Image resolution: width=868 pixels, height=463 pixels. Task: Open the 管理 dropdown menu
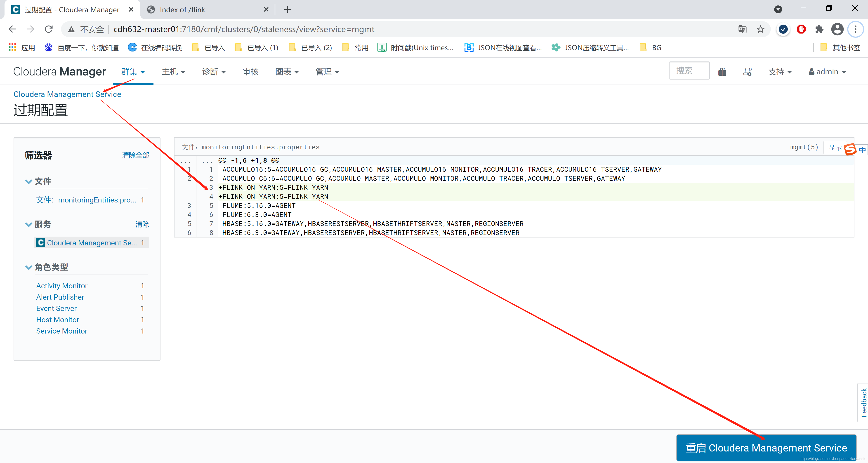327,72
